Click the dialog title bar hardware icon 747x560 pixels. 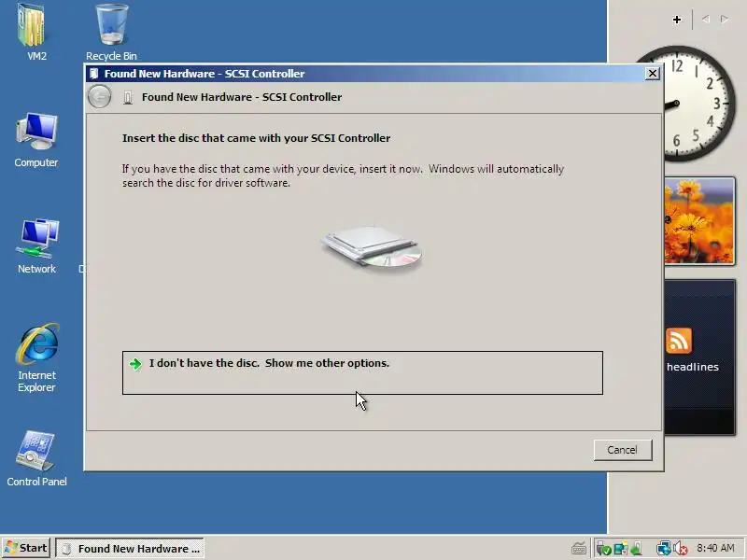coord(94,74)
